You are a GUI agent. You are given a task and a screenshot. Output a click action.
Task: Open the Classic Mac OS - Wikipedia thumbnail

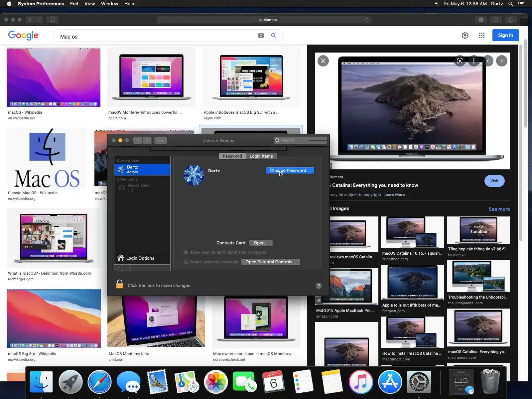tap(47, 158)
